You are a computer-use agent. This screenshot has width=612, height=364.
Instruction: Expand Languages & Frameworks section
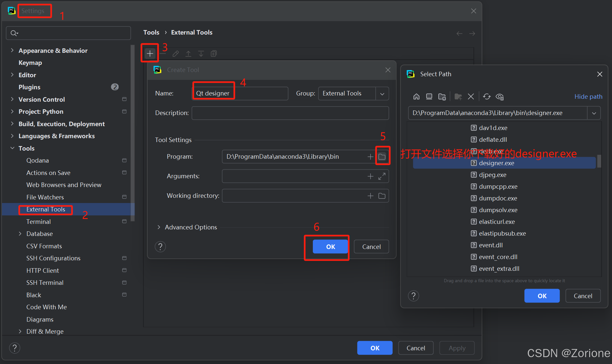point(12,136)
